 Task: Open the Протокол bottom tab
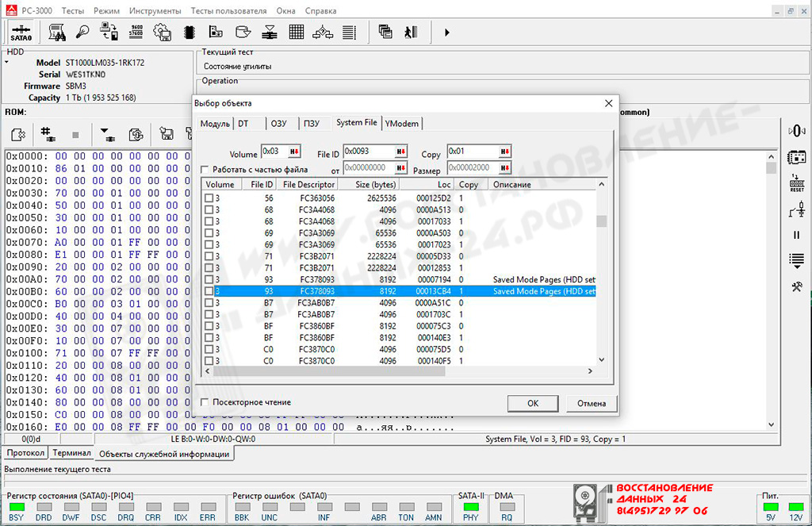tap(26, 452)
